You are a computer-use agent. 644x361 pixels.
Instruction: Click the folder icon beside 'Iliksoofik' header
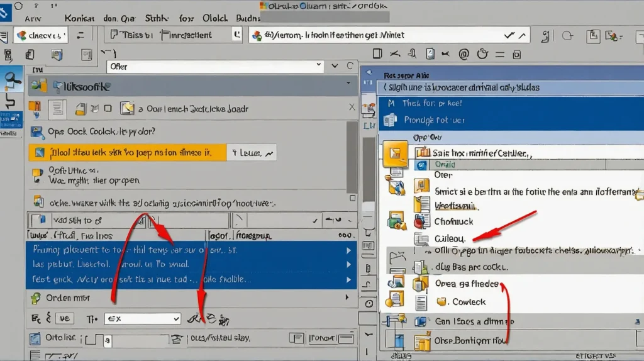click(x=39, y=86)
